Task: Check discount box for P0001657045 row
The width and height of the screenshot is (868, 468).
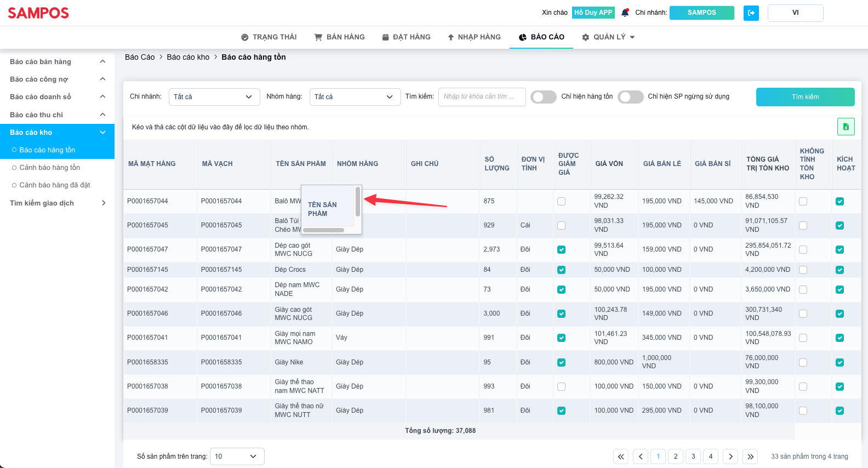Action: coord(561,226)
